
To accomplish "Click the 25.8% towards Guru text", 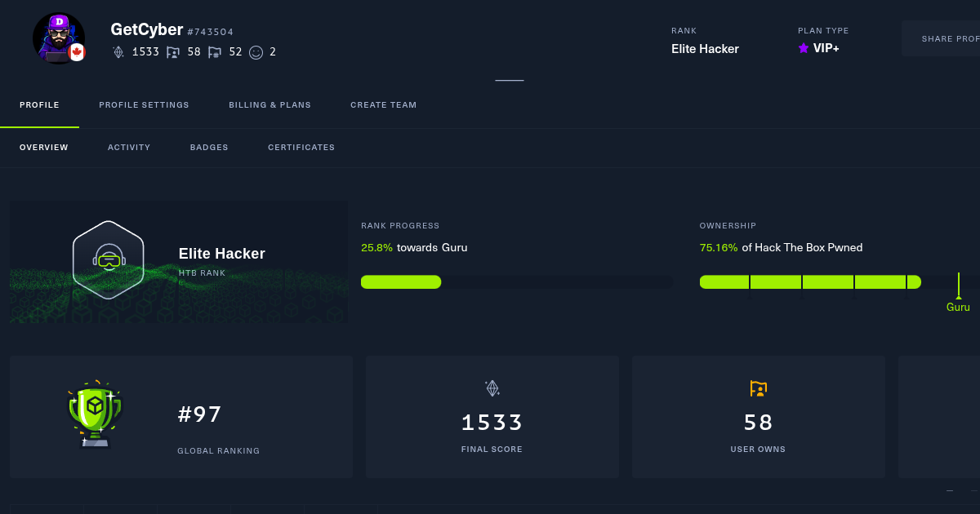I will [x=414, y=247].
